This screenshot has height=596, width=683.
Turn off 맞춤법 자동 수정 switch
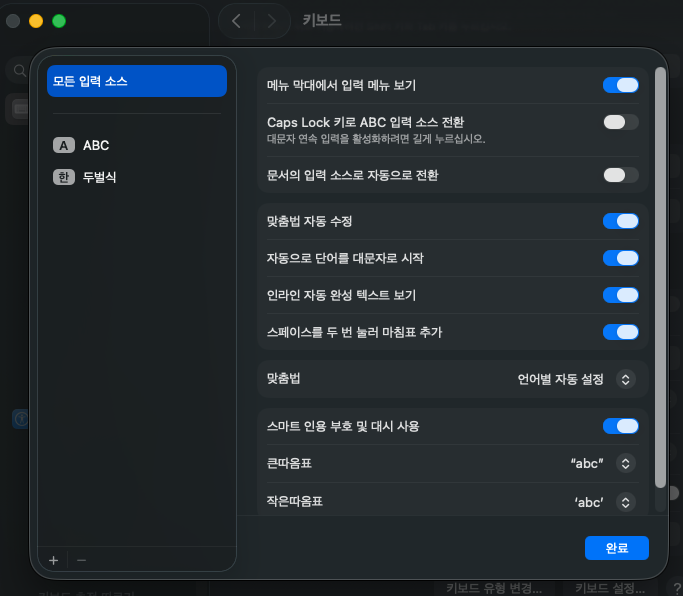620,221
